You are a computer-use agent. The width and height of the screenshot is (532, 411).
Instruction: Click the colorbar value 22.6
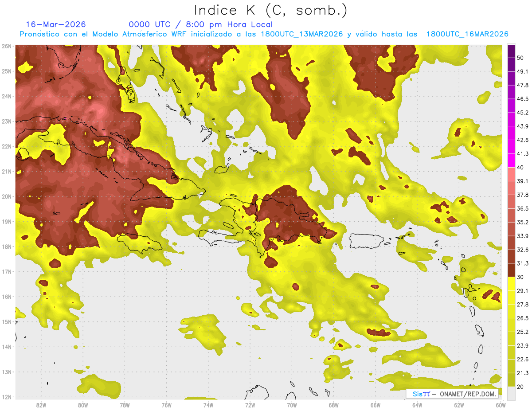(523, 359)
